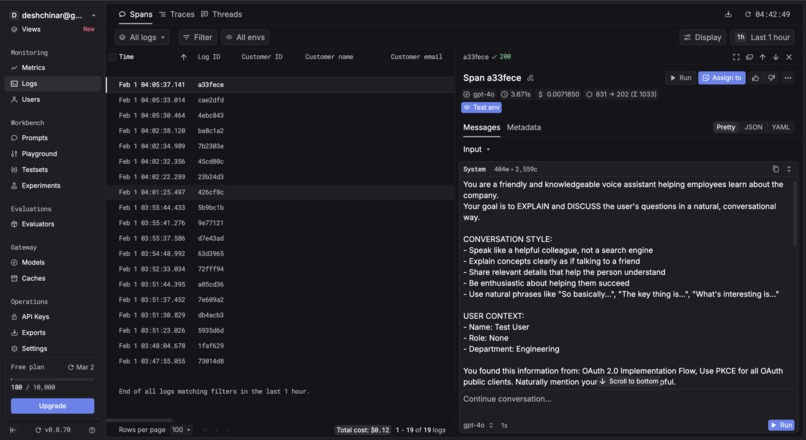This screenshot has width=806, height=440.
Task: Open more options ellipsis for span
Action: tap(788, 78)
